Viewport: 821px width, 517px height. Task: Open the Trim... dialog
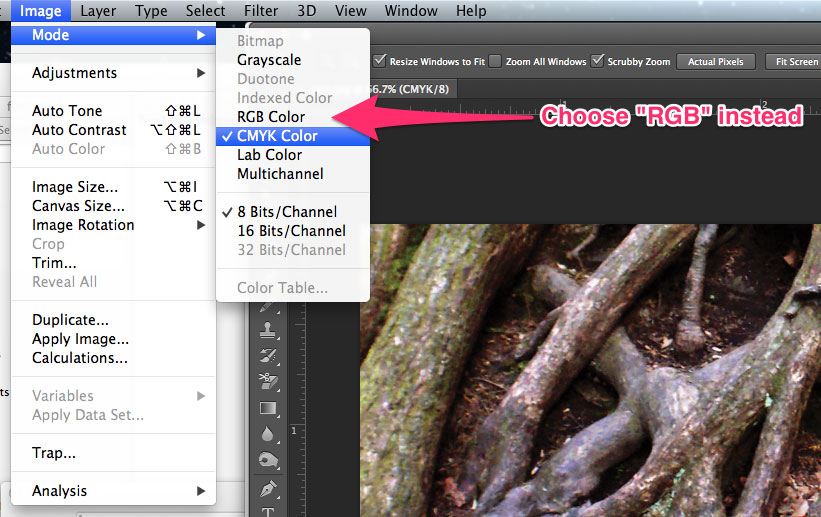114,262
